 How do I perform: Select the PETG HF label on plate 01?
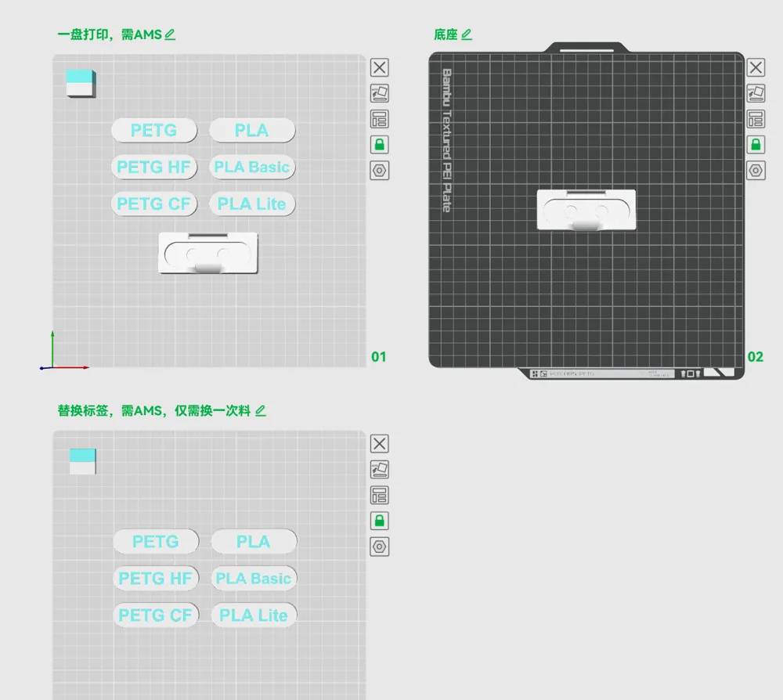[153, 168]
